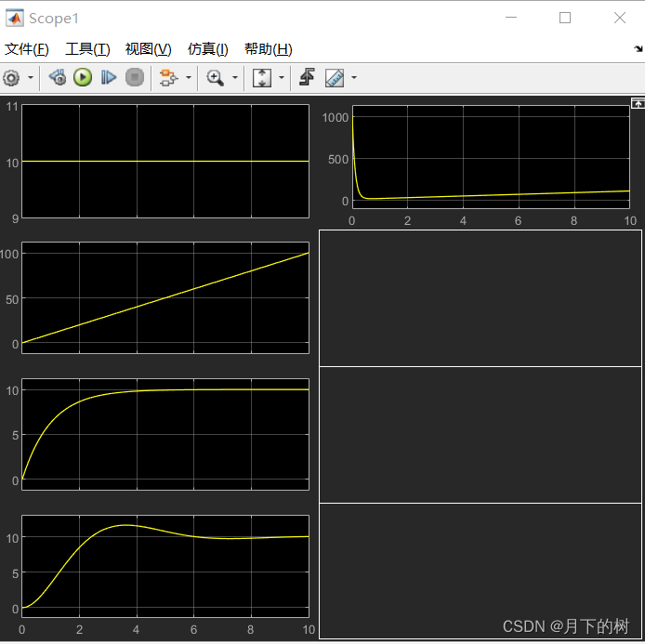Select the zoom magnifier tool
Screen dimensions: 645x644
(x=215, y=77)
